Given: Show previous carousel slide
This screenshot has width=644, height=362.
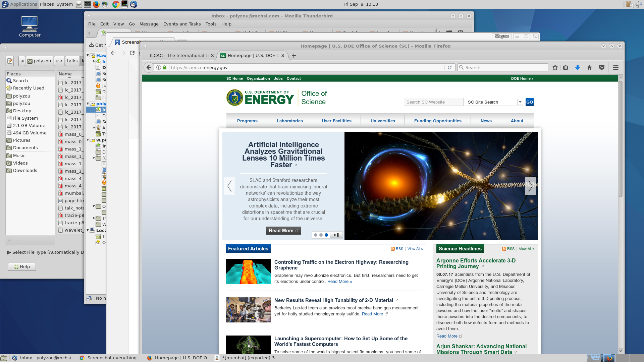Looking at the screenshot, I should click(x=229, y=186).
